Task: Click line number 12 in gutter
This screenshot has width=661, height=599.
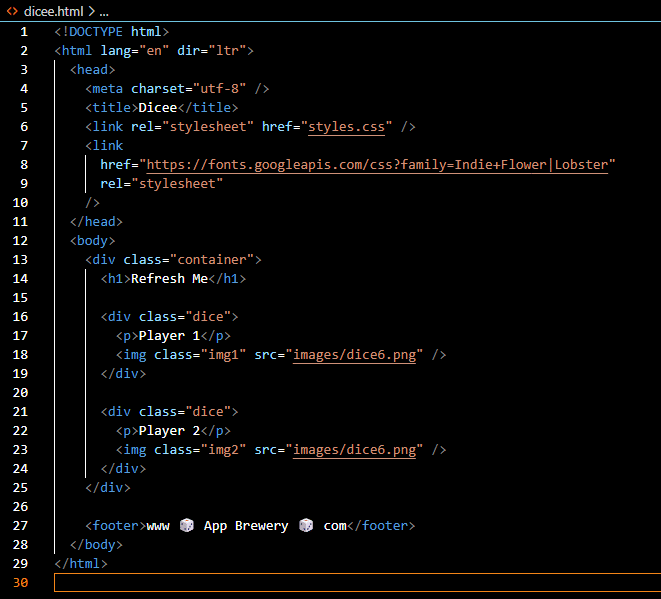Action: click(20, 241)
